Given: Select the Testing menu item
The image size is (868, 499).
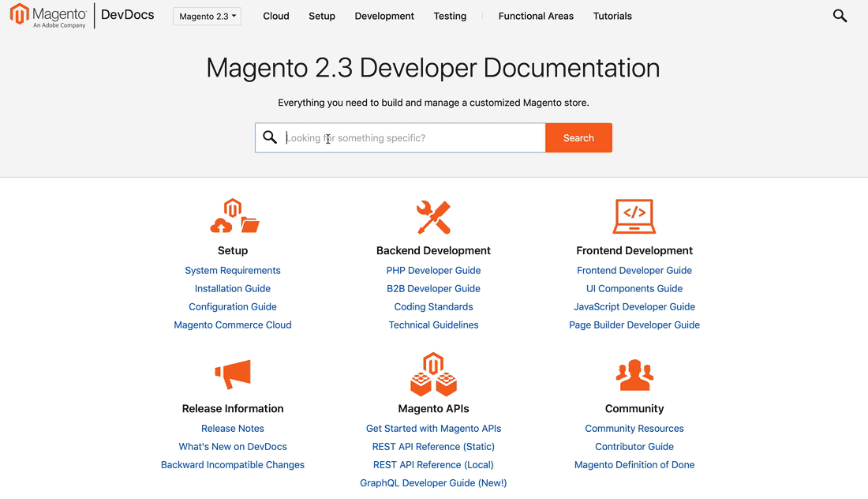Looking at the screenshot, I should point(450,16).
